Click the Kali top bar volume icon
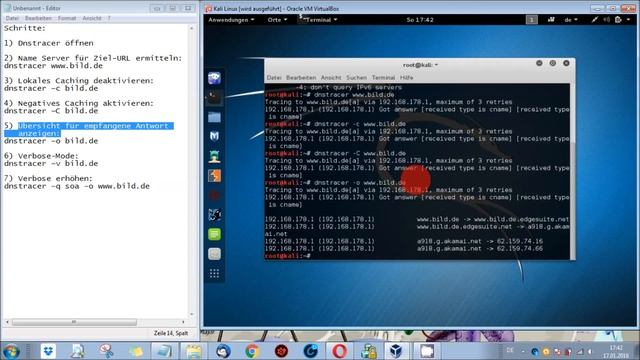Screen dimensions: 640x360 (607, 20)
